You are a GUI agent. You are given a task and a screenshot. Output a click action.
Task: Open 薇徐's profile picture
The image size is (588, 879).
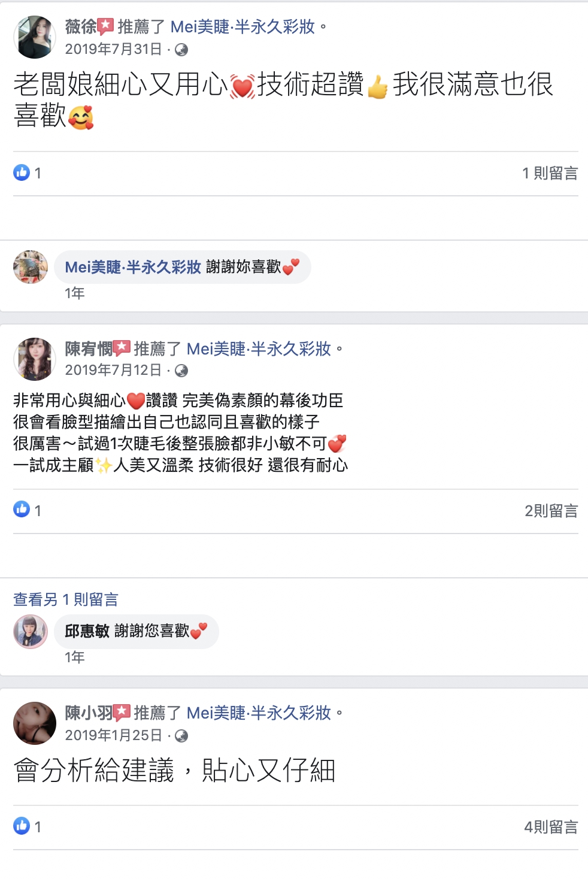[35, 37]
